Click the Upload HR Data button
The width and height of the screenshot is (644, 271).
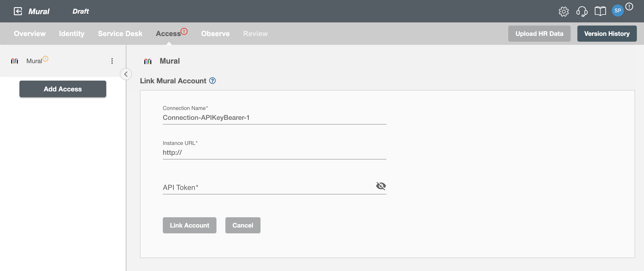(x=539, y=34)
